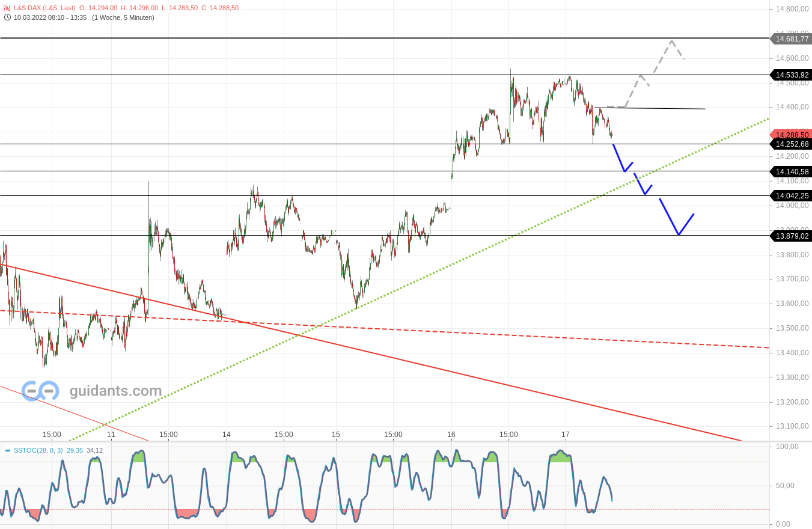Click the day label "17" on time axis
The width and height of the screenshot is (812, 529).
point(566,434)
